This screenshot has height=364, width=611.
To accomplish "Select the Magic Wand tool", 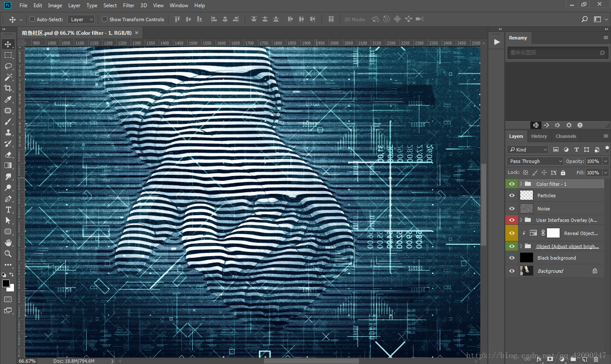I will coord(8,77).
